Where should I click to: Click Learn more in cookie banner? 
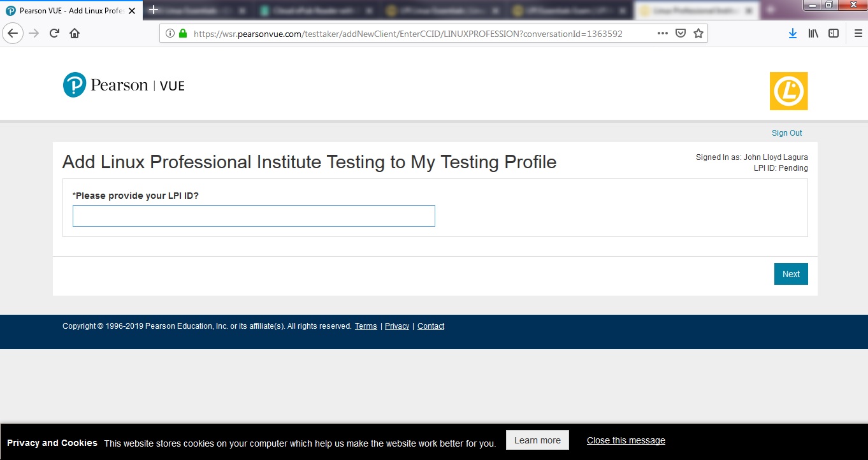[x=537, y=440]
